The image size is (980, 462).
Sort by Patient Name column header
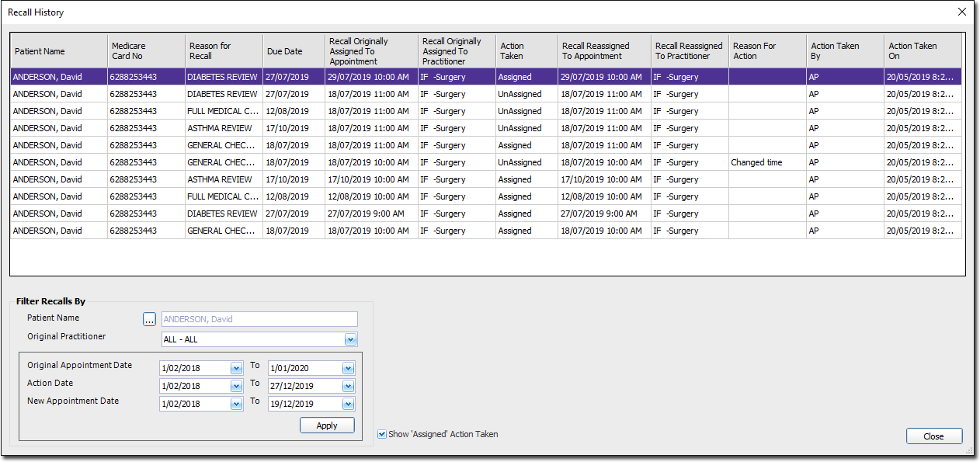tap(59, 51)
